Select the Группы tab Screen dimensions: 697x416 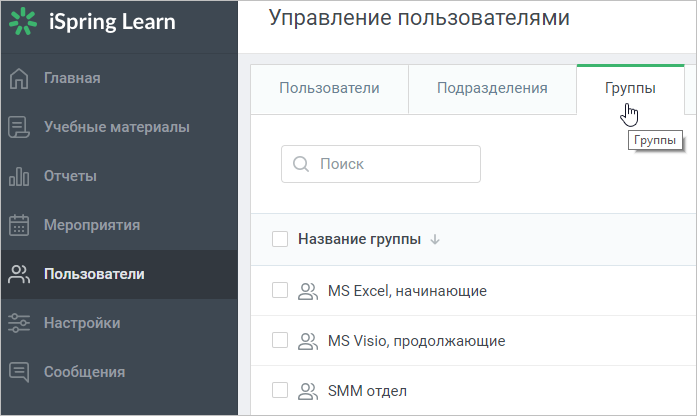630,89
